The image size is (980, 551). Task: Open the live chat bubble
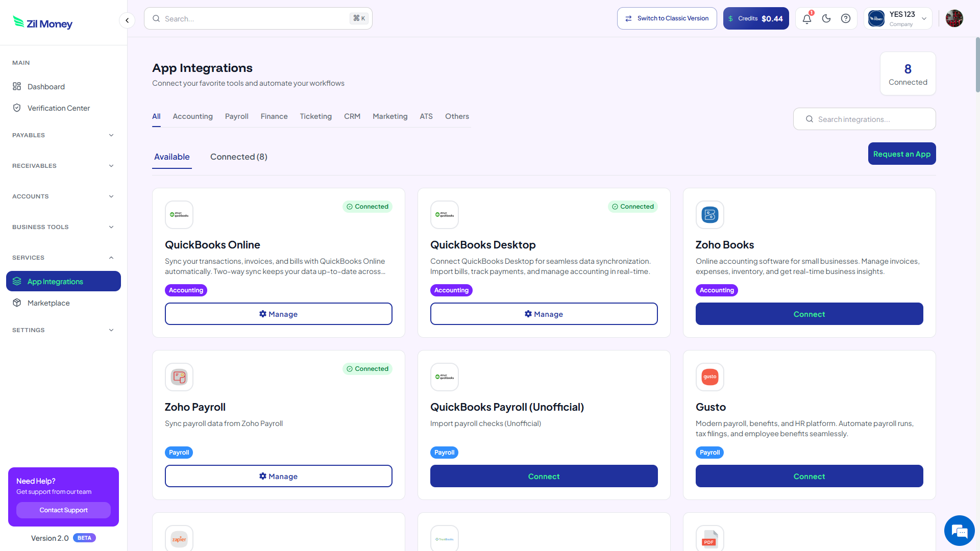(960, 531)
